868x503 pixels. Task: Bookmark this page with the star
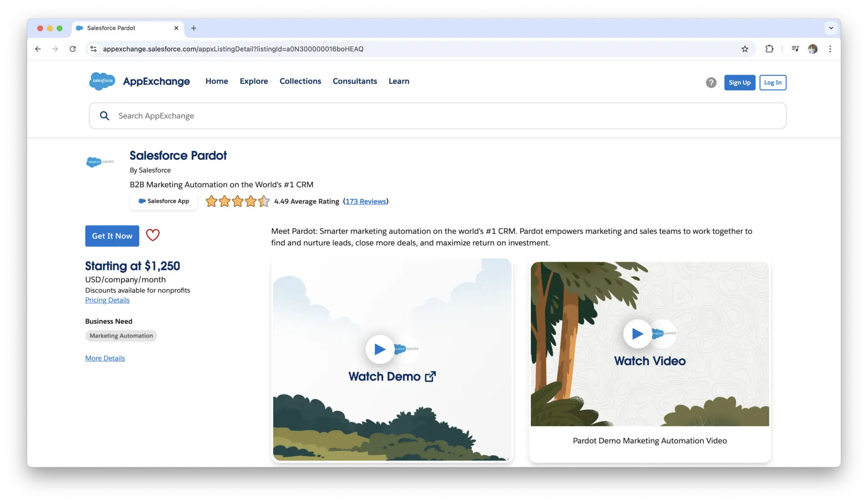[x=745, y=49]
